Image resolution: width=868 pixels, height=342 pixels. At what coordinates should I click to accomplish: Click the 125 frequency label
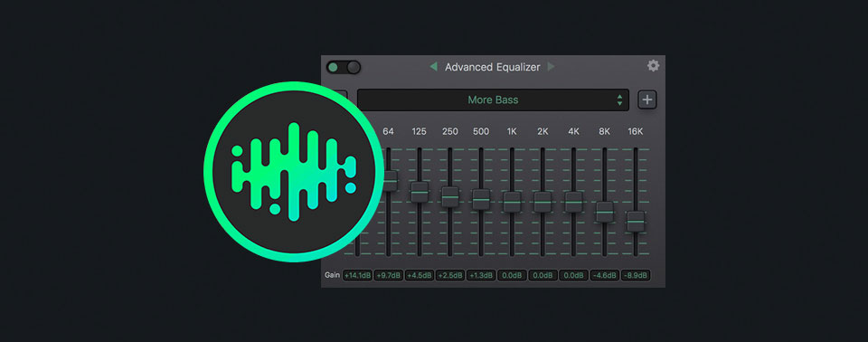point(419,132)
